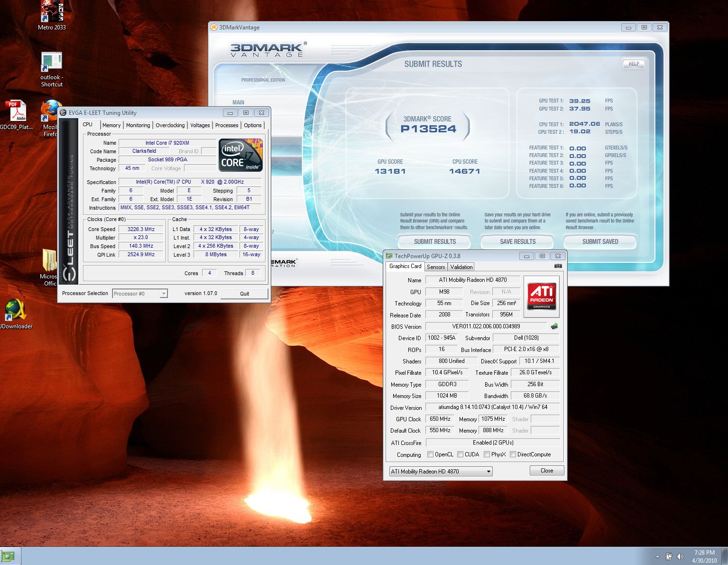
Task: Open the Processor Selection dropdown
Action: click(x=140, y=294)
